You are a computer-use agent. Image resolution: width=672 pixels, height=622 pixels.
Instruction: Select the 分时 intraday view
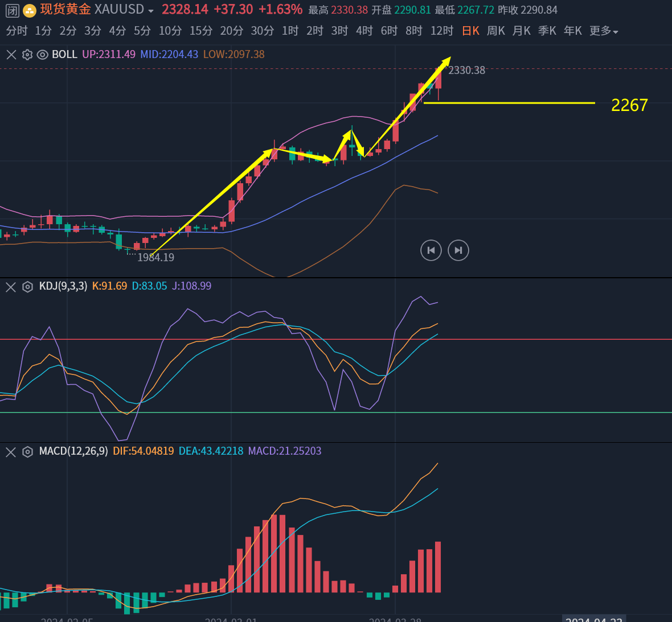[17, 31]
